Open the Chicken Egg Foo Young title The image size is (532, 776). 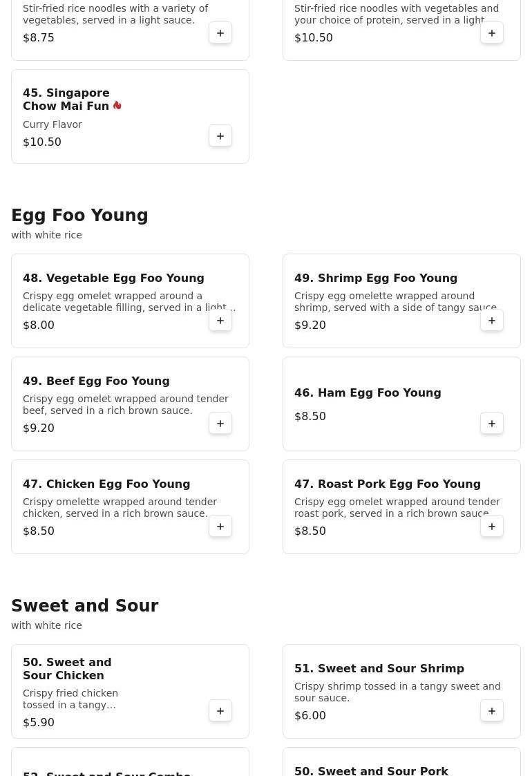click(106, 484)
